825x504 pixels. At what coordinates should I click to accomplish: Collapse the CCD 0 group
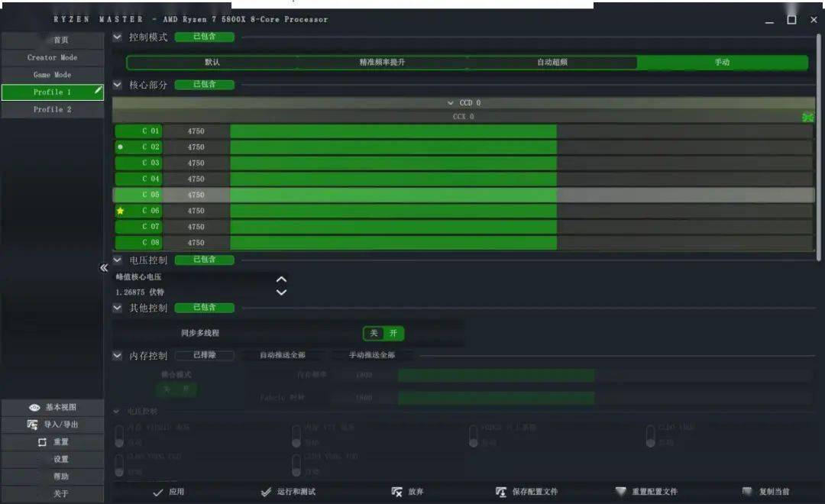pyautogui.click(x=451, y=103)
